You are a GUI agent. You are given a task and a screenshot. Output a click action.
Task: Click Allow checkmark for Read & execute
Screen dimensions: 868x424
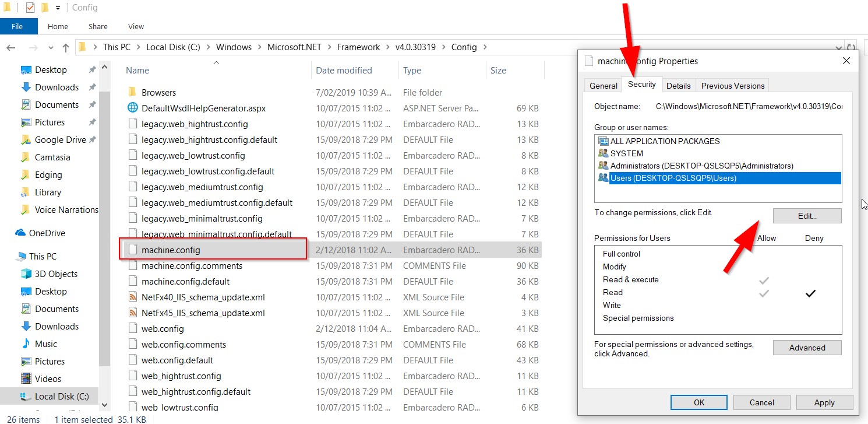pos(764,281)
